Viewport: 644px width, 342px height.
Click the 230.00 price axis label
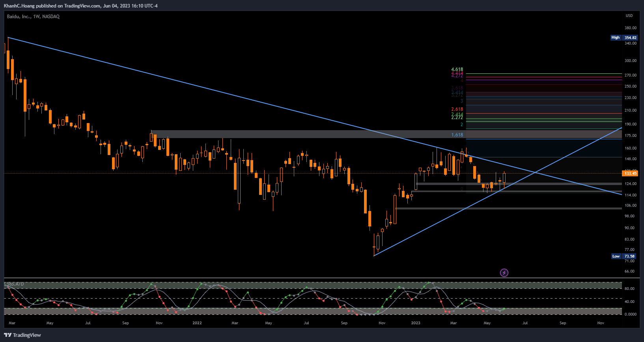click(x=631, y=98)
